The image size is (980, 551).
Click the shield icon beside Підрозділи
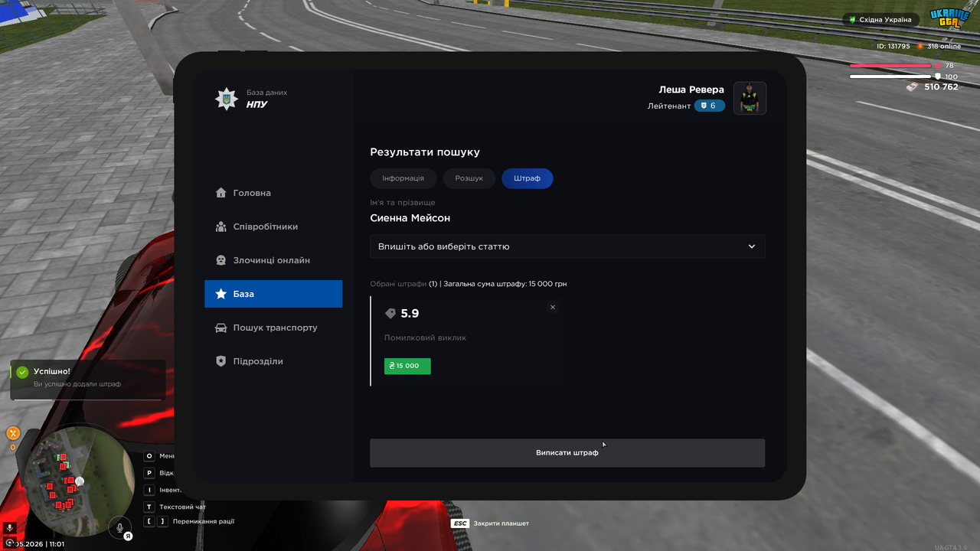tap(221, 361)
